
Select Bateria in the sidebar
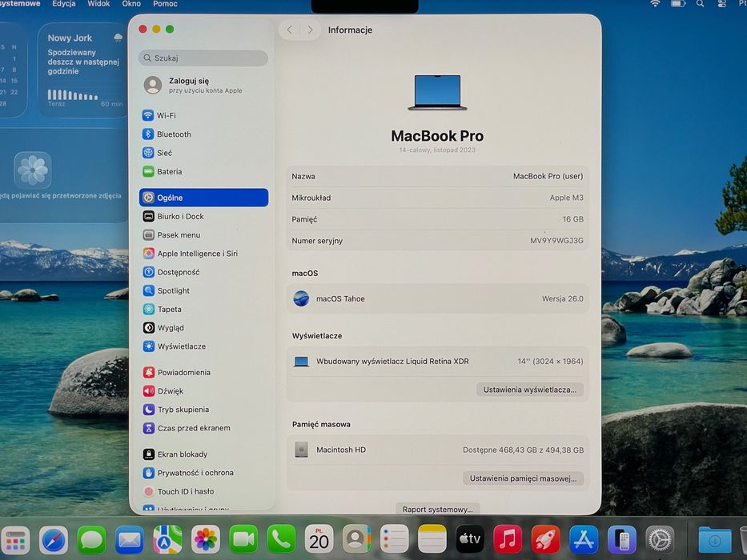pyautogui.click(x=203, y=171)
